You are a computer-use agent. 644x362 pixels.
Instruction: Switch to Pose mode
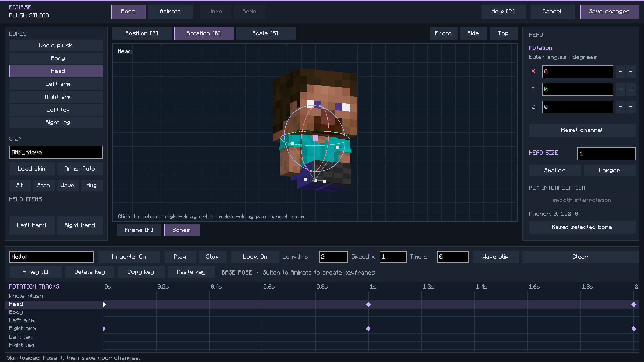[128, 12]
